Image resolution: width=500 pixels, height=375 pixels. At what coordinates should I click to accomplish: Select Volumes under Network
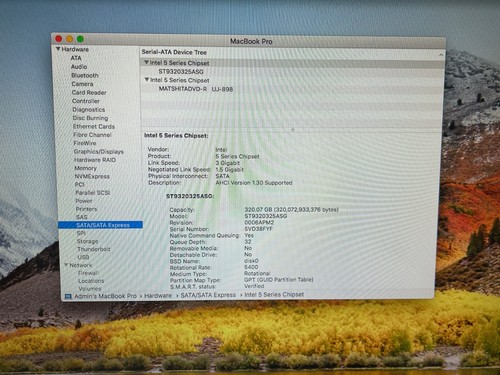pyautogui.click(x=90, y=289)
